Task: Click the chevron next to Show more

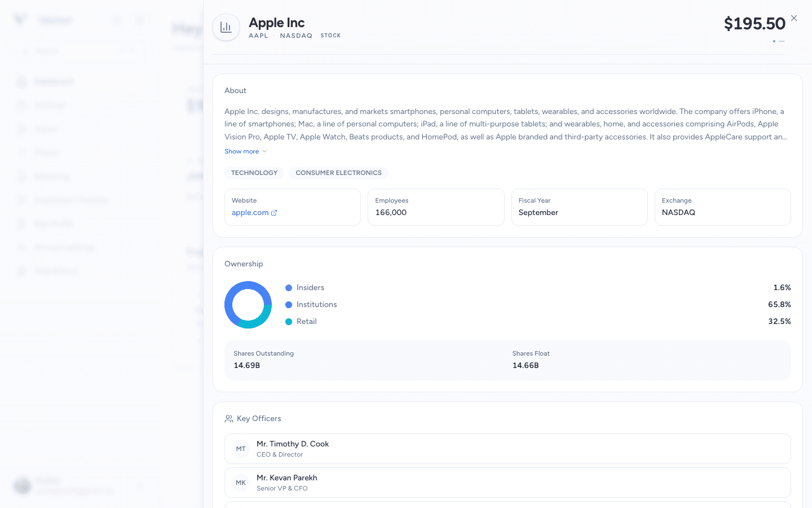Action: pyautogui.click(x=264, y=151)
